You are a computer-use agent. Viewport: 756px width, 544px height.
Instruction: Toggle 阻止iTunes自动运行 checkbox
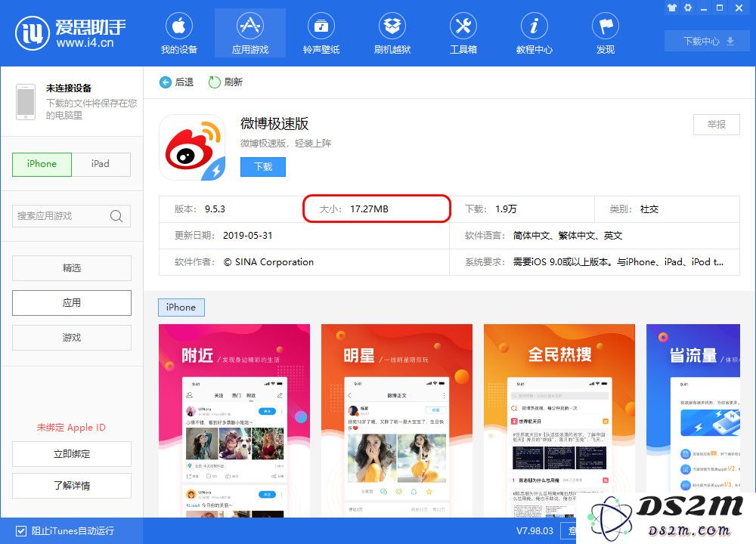[x=20, y=531]
